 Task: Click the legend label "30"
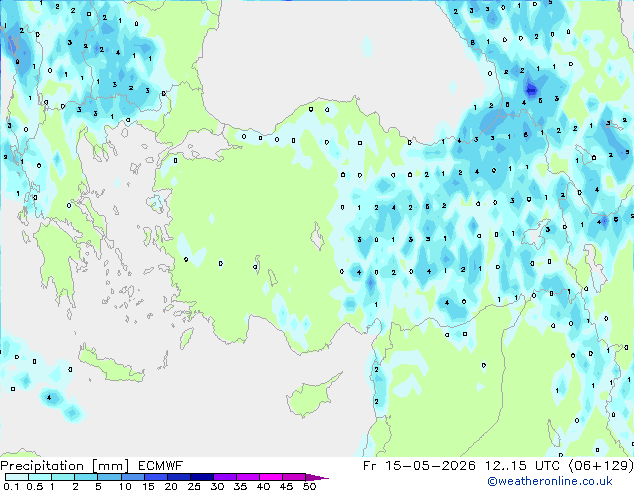click(x=217, y=486)
